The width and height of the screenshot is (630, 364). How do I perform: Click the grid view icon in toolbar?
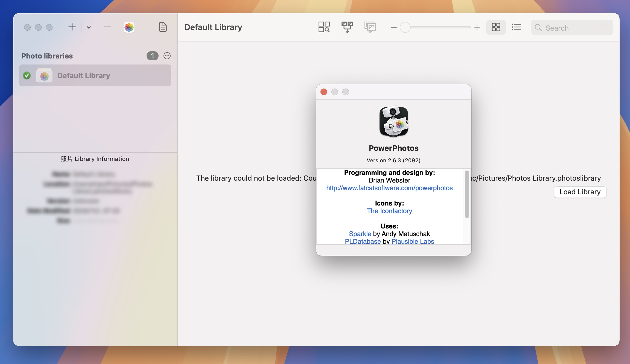coord(495,27)
